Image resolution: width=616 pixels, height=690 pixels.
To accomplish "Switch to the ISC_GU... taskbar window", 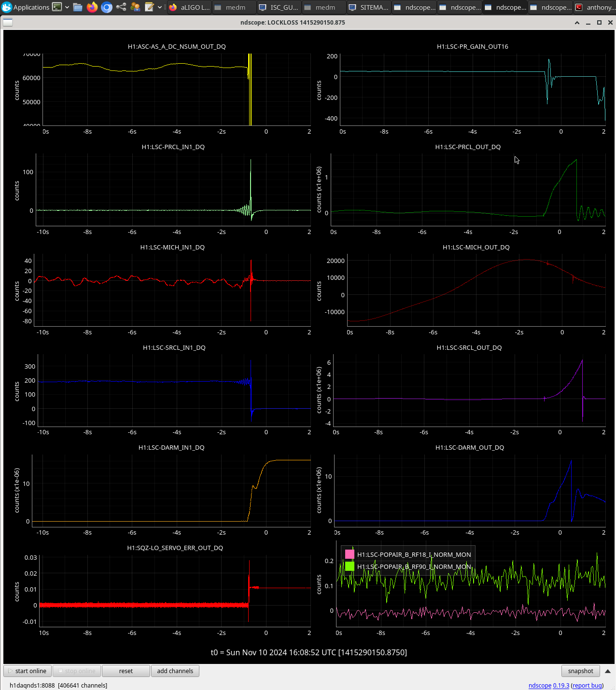I will 279,7.
